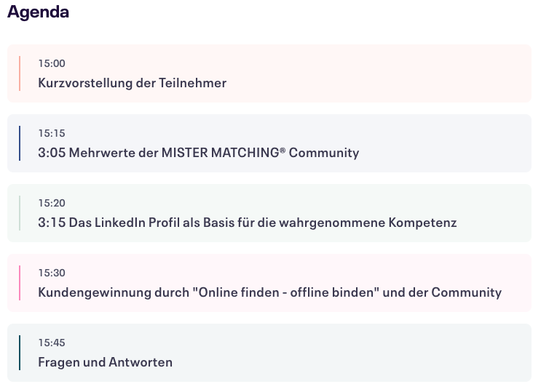Click the 3:05 Mehrwerte der MISTER MATCHING title
The image size is (541, 392).
click(x=199, y=153)
